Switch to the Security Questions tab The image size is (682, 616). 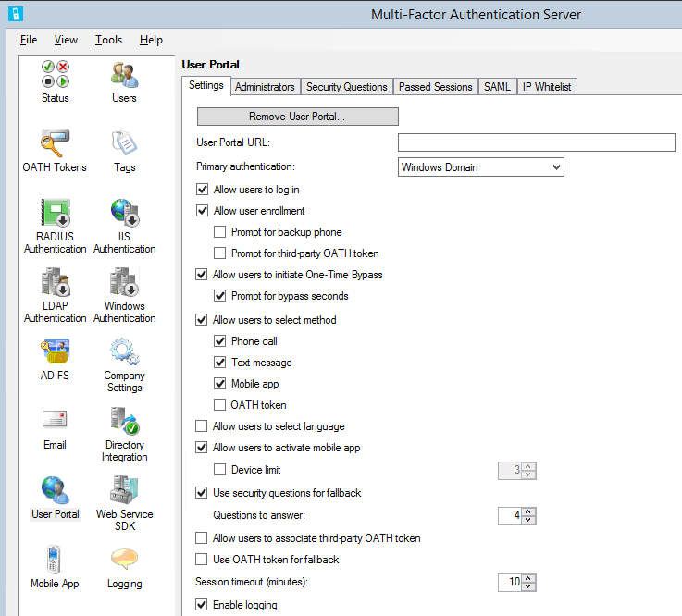pos(346,87)
